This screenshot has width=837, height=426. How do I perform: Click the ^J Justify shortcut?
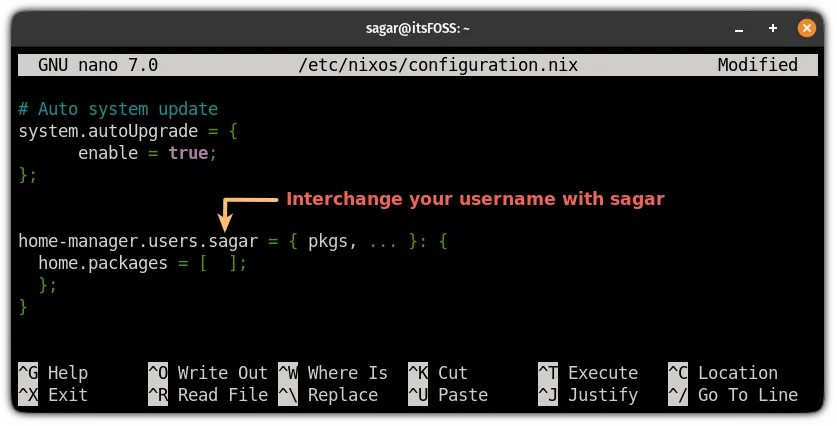(588, 395)
